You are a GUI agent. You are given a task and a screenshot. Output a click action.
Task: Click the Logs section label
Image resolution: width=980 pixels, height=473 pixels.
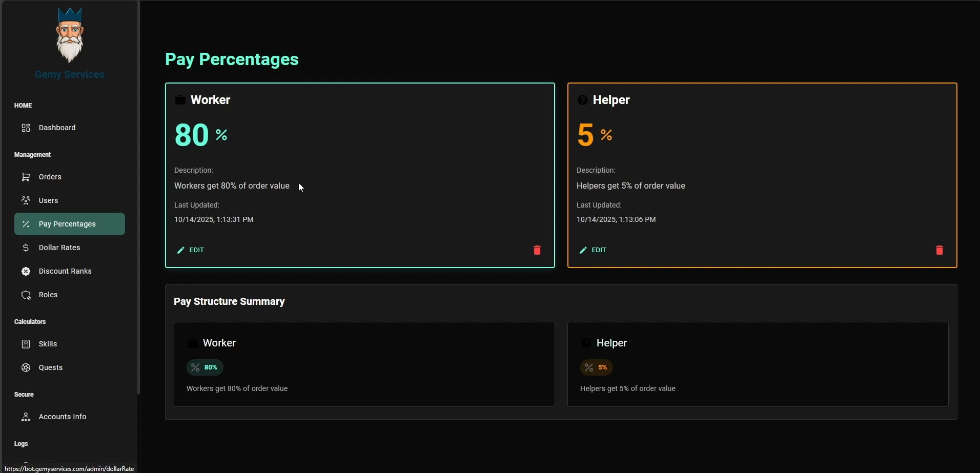pyautogui.click(x=21, y=444)
